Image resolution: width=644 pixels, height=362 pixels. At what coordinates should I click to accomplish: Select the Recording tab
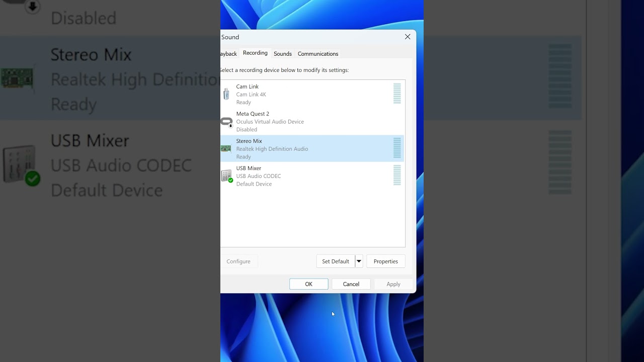click(x=255, y=53)
